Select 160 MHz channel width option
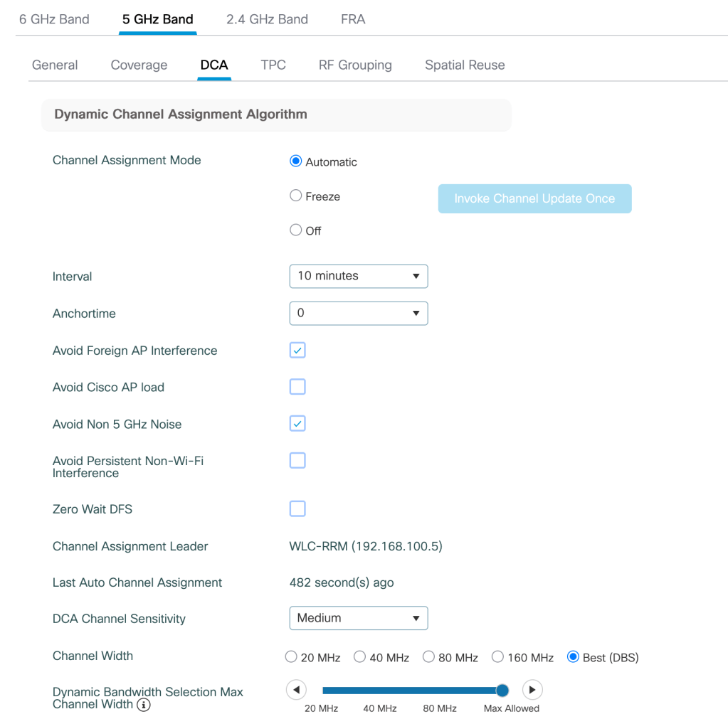Image resolution: width=728 pixels, height=719 pixels. 498,657
